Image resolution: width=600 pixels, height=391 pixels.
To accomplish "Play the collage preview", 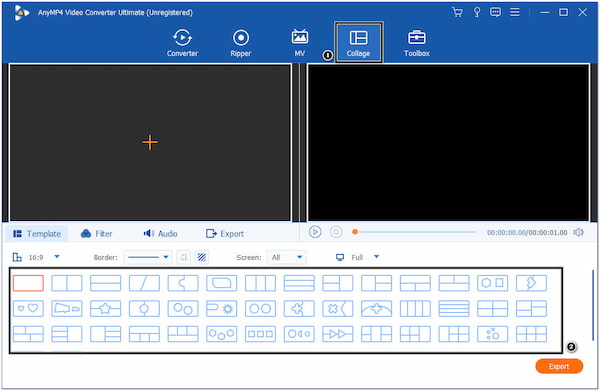I will coord(315,232).
